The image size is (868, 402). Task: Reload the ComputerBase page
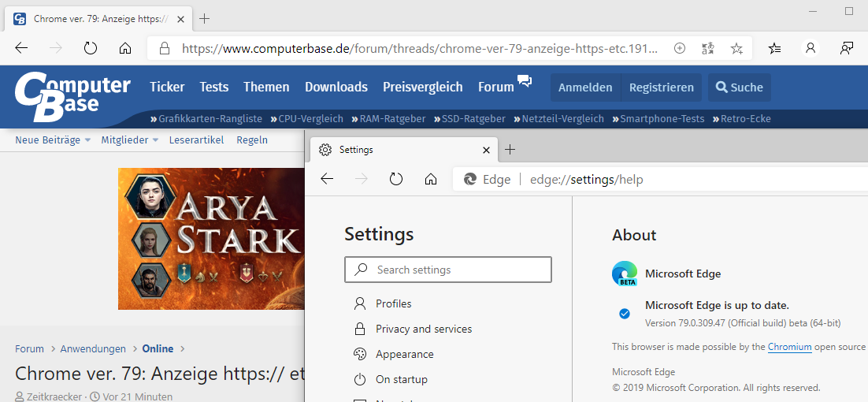coord(91,48)
